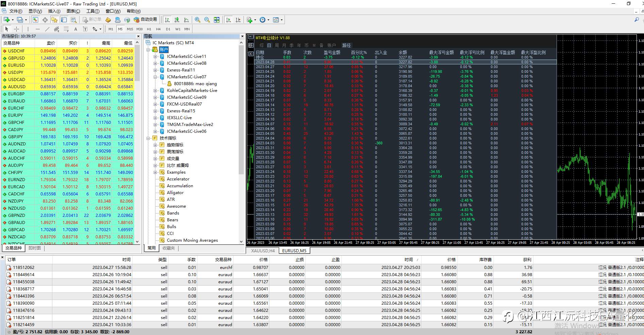Select the Crosshair cursor tool
This screenshot has height=335, width=644.
tap(16, 29)
